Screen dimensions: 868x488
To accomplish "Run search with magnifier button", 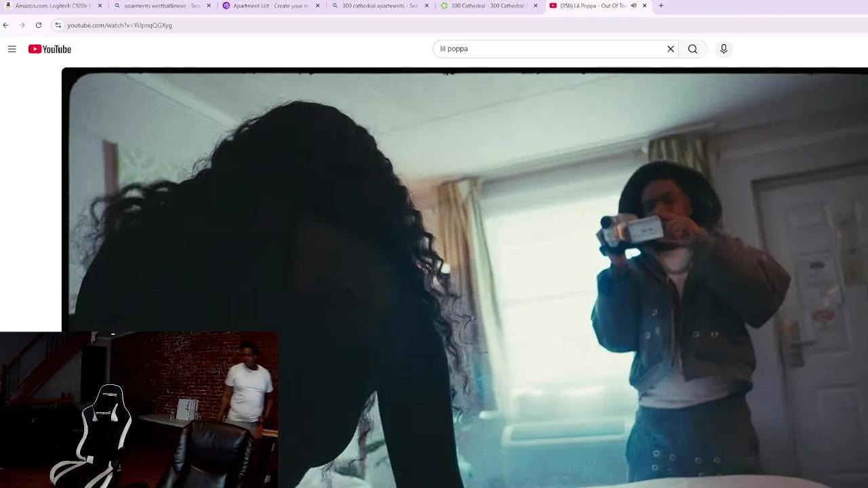I will click(692, 49).
